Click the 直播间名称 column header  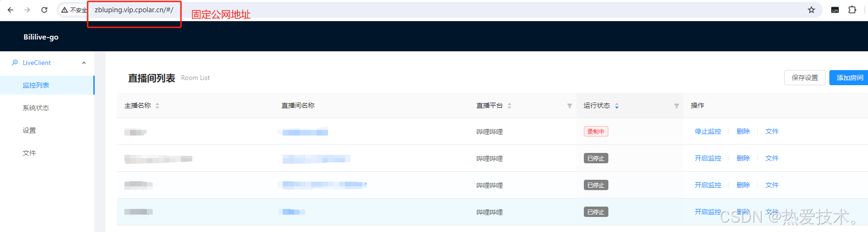coord(298,105)
